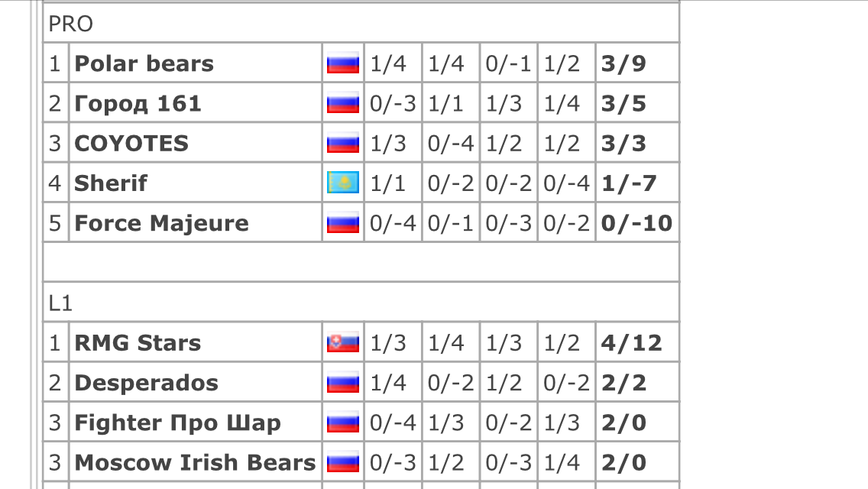Click the Russian flag beside Force Majeure
The width and height of the screenshot is (868, 489).
[342, 222]
